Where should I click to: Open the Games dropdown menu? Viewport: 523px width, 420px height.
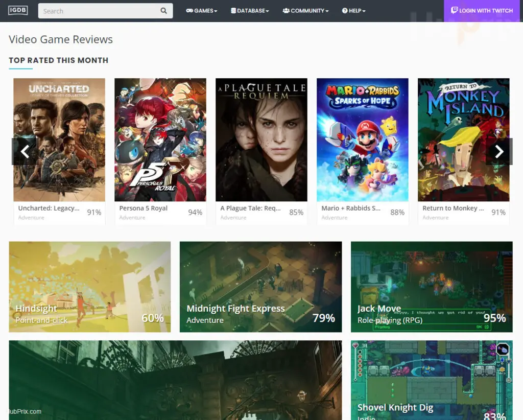pyautogui.click(x=201, y=11)
